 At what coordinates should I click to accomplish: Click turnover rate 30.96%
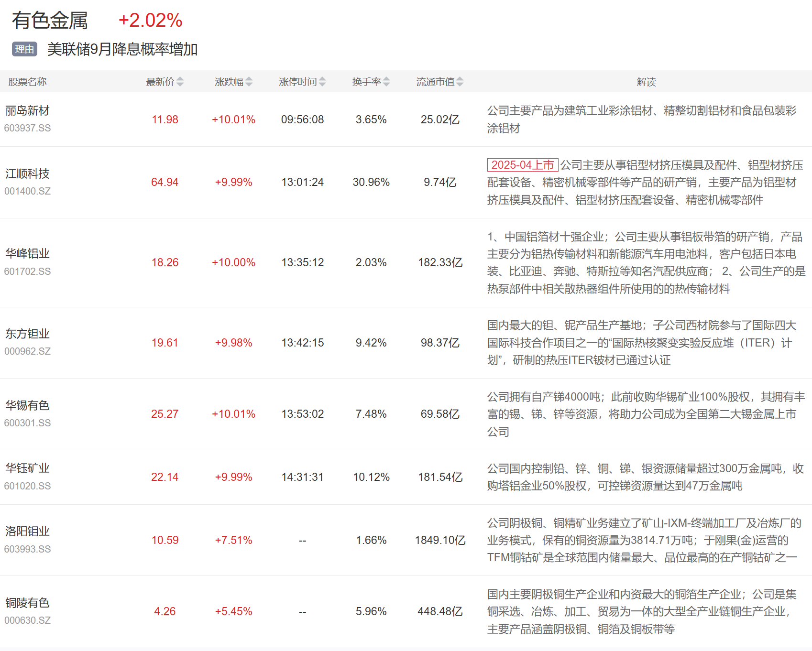coord(371,182)
